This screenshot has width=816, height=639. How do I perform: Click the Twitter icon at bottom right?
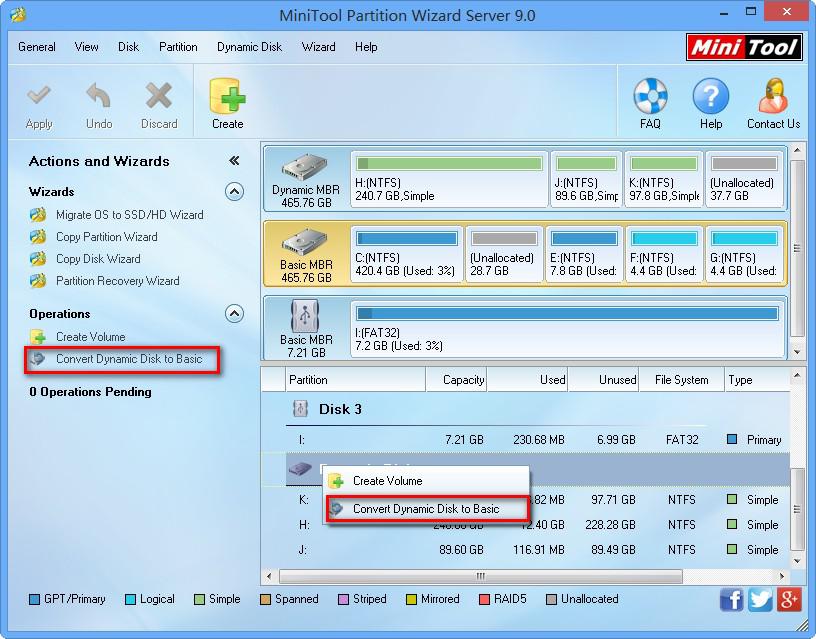coord(758,599)
